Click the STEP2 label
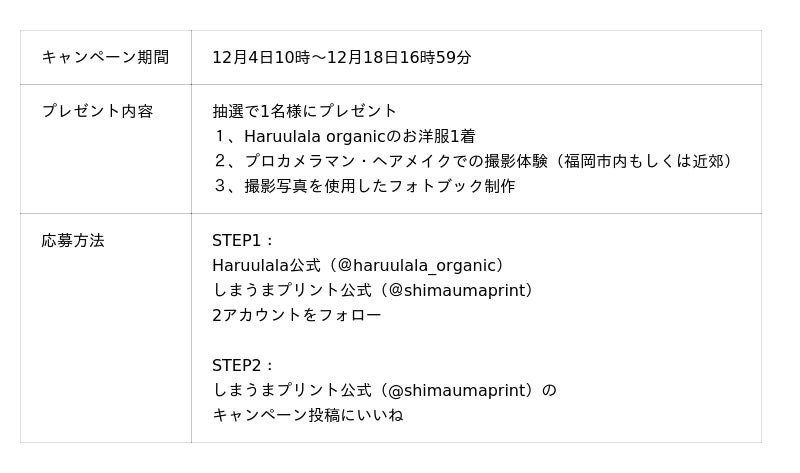 click(242, 365)
